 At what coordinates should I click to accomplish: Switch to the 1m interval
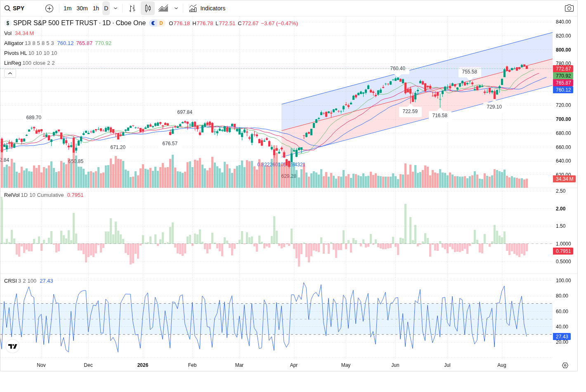68,8
